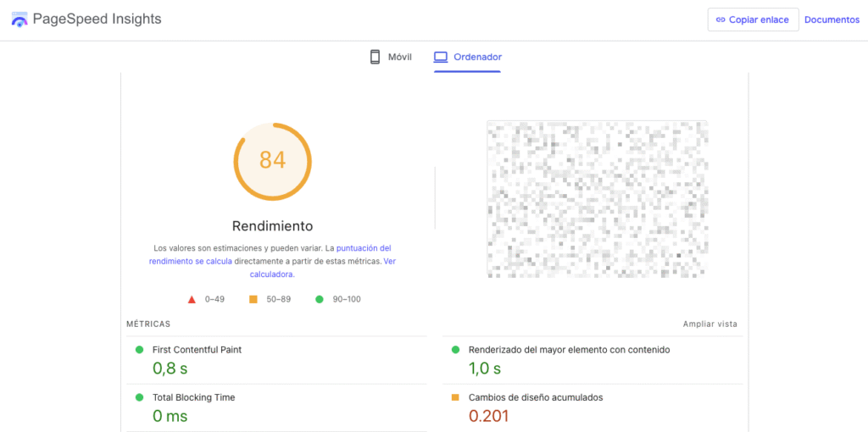Click the 0 ms value
This screenshot has height=432, width=868.
[170, 416]
